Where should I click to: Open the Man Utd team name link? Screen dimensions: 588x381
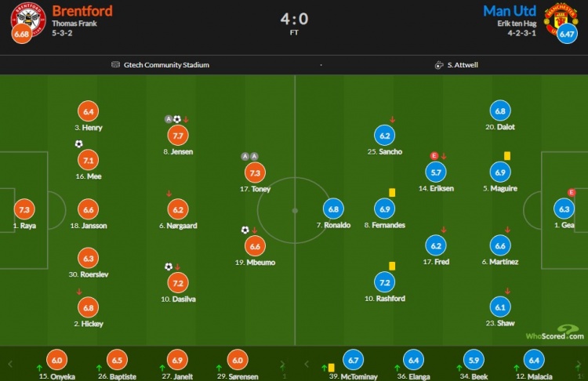pos(510,11)
